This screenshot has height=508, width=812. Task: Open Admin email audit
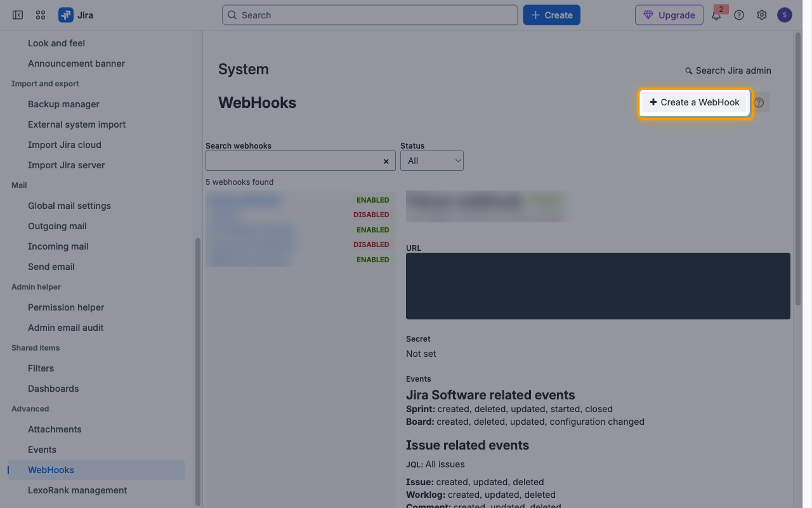click(x=66, y=328)
